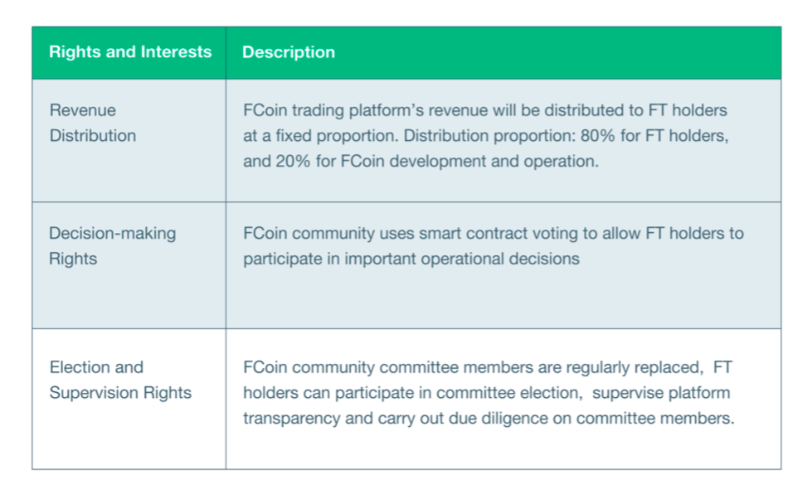Select the Revenue Distribution row label
The image size is (812, 504).
click(93, 123)
